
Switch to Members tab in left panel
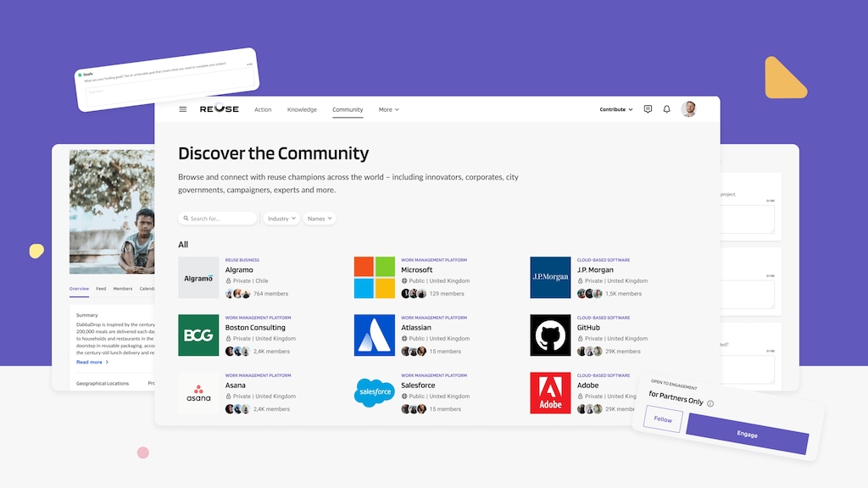(123, 289)
